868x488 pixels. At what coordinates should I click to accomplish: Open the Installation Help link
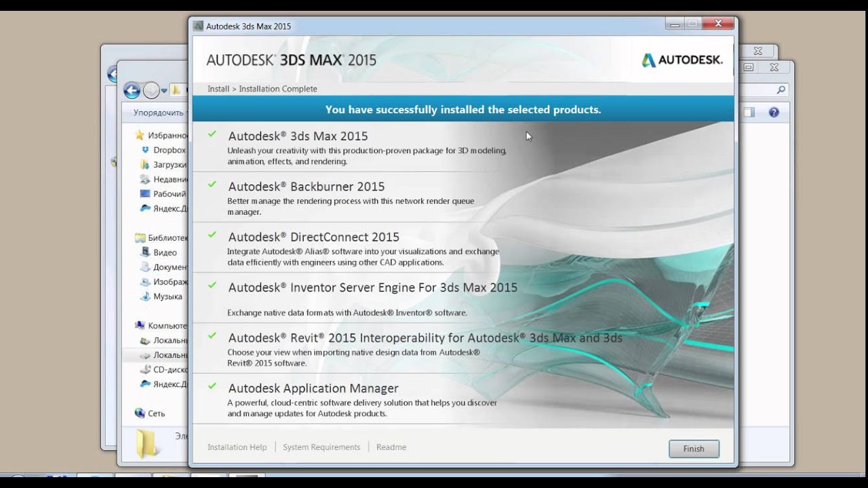click(x=237, y=447)
